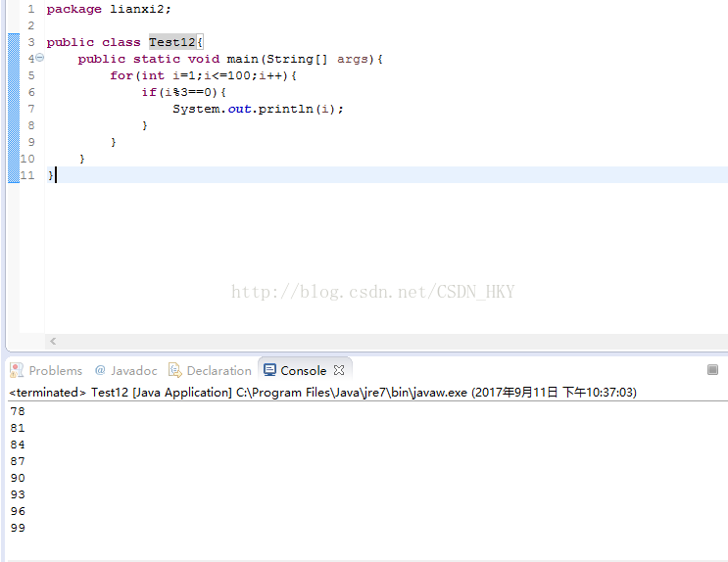
Task: Click the System.out.println(i) statement
Action: pos(258,109)
